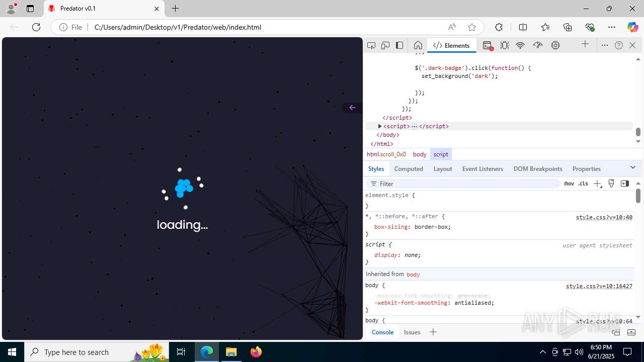
Task: Add a tool to the drawer
Action: coord(433,332)
